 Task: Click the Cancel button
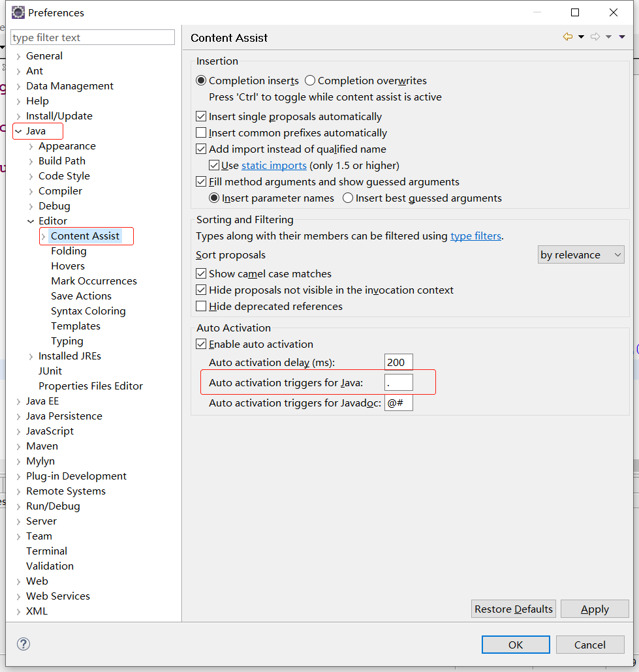pos(590,645)
